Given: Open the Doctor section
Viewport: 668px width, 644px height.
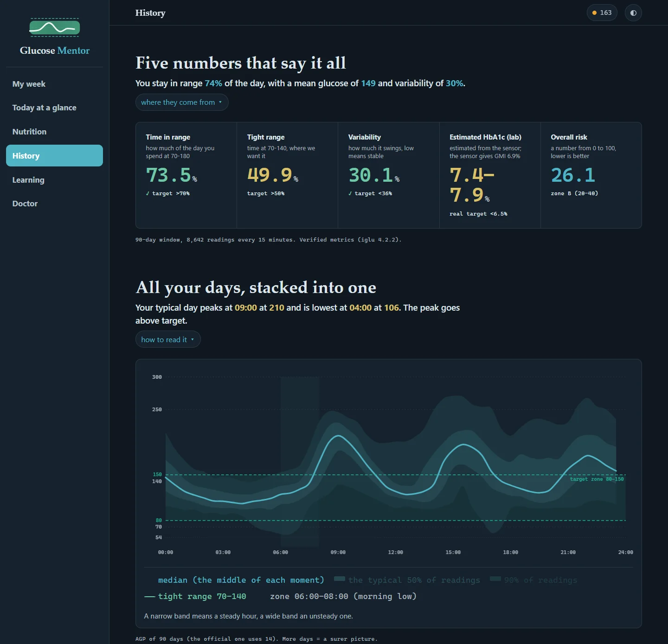Looking at the screenshot, I should click(x=54, y=204).
